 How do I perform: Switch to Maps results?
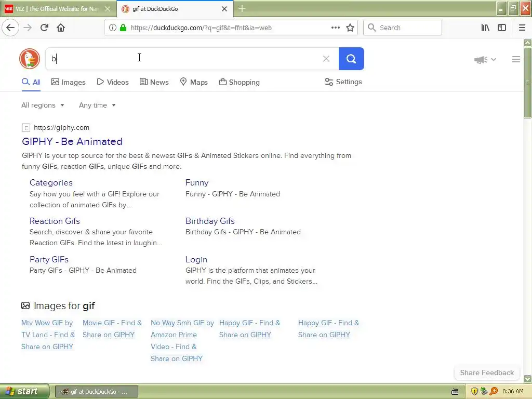click(x=194, y=82)
